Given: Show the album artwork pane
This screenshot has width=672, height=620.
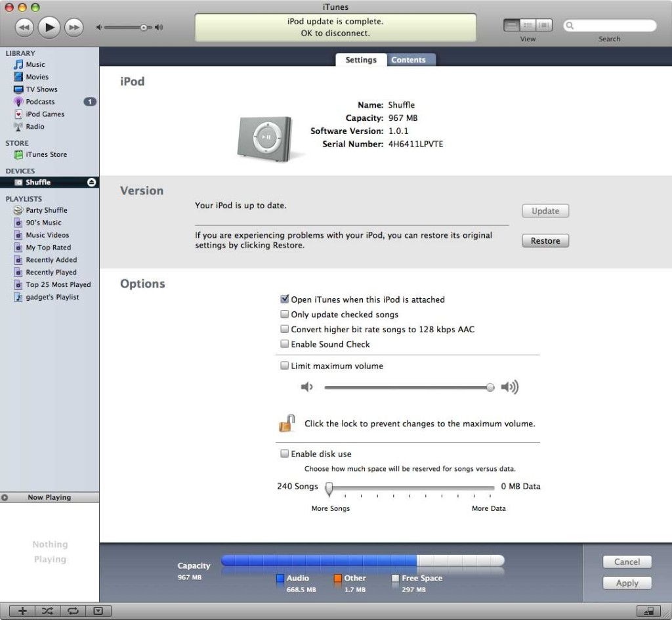Looking at the screenshot, I should pyautogui.click(x=98, y=611).
